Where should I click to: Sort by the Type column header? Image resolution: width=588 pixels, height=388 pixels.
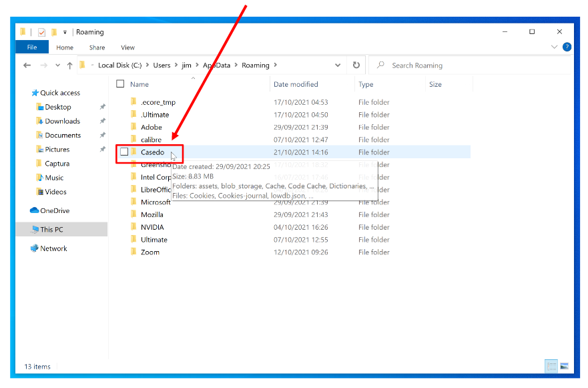click(x=366, y=84)
